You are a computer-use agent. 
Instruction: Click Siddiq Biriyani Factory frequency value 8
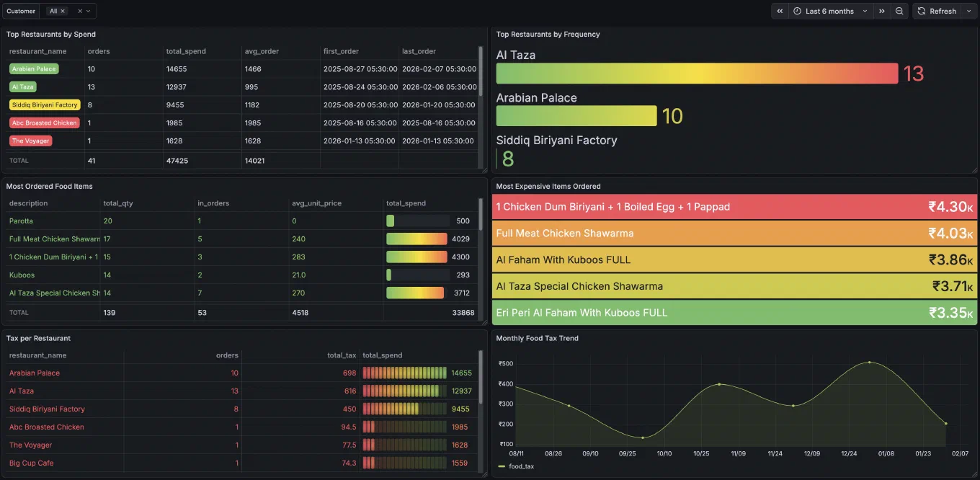click(x=508, y=159)
